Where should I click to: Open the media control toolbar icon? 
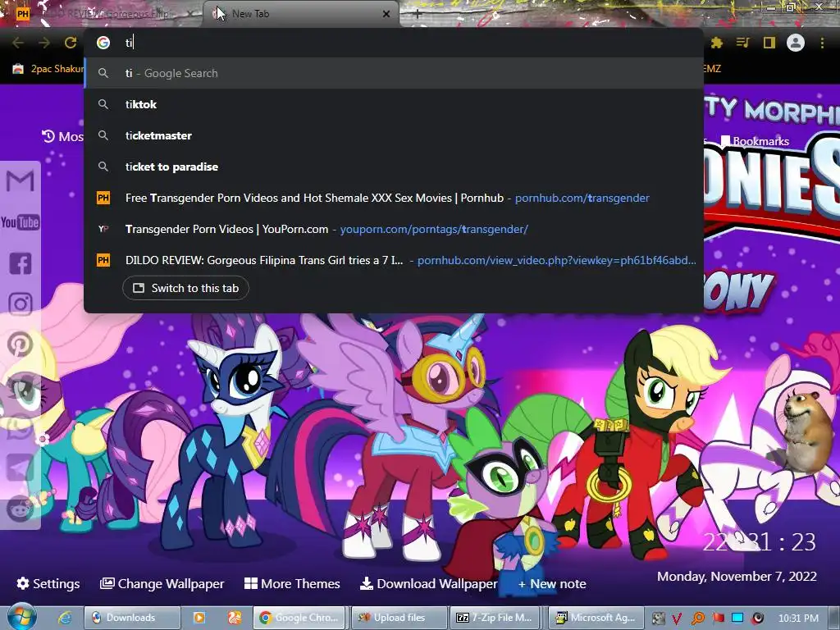click(x=743, y=43)
